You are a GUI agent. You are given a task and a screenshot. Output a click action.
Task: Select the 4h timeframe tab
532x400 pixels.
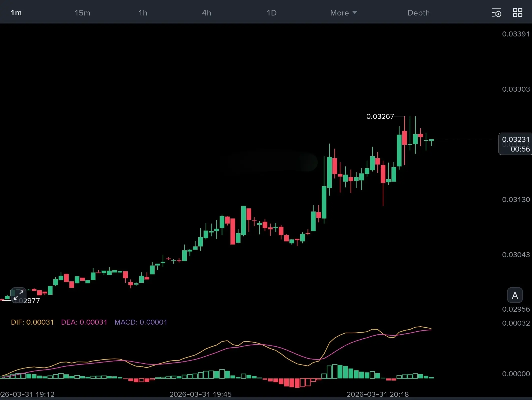pyautogui.click(x=207, y=13)
